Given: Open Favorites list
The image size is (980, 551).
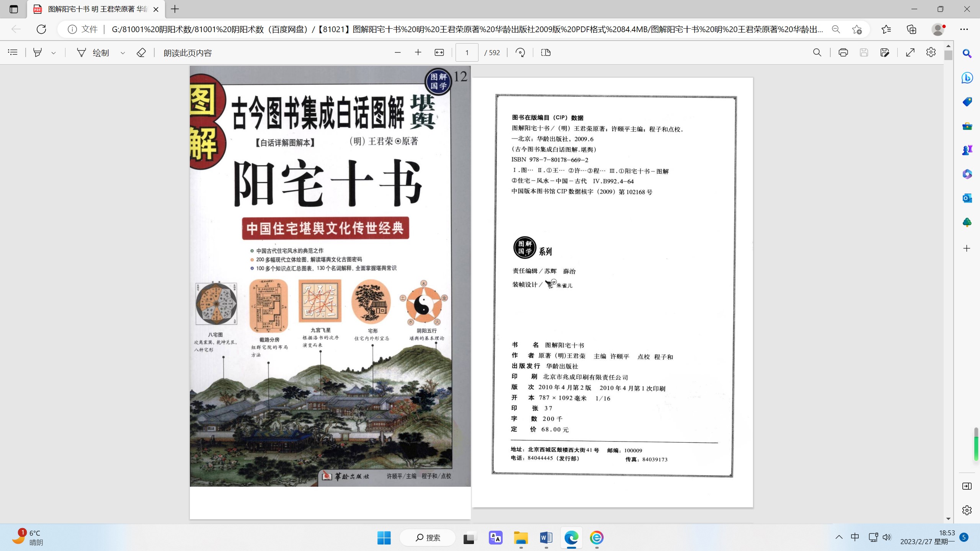Looking at the screenshot, I should coord(886,29).
